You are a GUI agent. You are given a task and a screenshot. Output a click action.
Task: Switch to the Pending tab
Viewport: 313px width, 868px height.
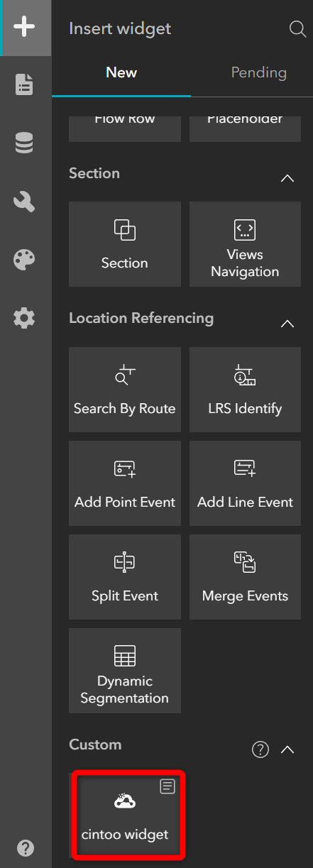point(259,72)
